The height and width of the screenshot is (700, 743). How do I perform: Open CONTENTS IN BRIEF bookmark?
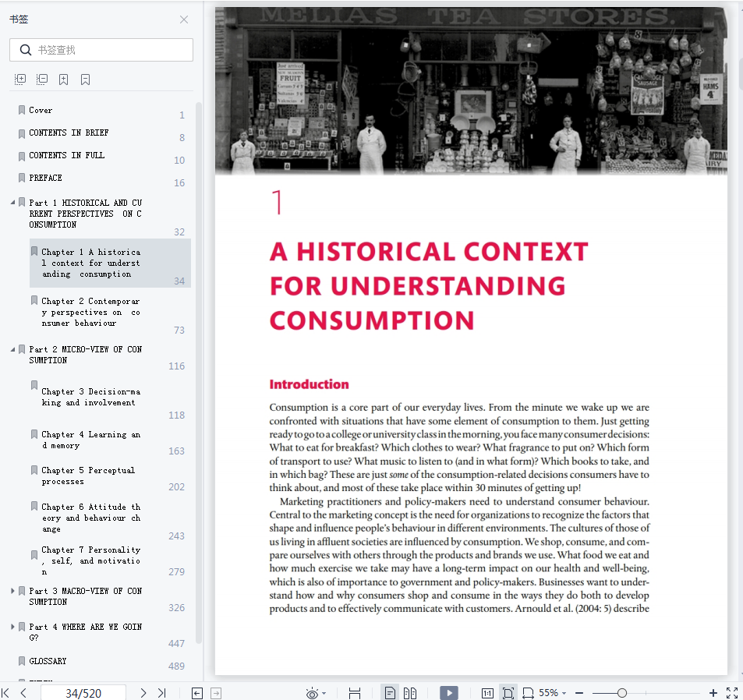(69, 133)
